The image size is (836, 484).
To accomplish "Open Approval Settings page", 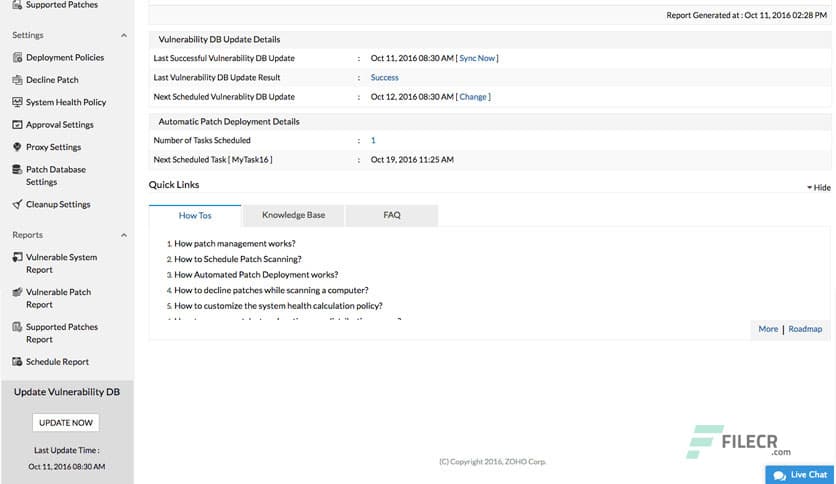I will point(60,124).
